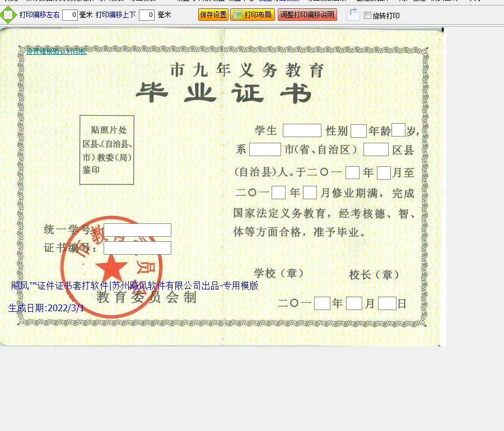This screenshot has width=504, height=431.
Task: Click the green diamond offset direction icon
Action: click(8, 15)
